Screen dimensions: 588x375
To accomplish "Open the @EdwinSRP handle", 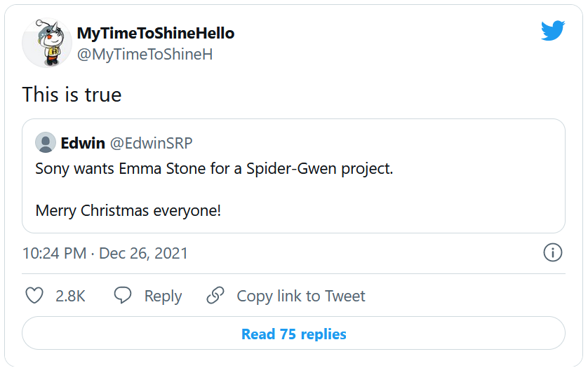I will click(151, 143).
